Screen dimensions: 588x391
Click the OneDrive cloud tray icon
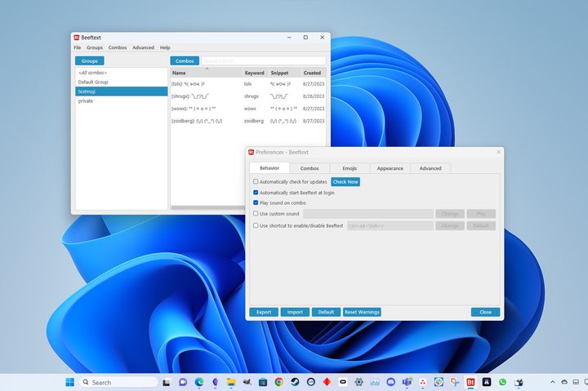pyautogui.click(x=564, y=382)
